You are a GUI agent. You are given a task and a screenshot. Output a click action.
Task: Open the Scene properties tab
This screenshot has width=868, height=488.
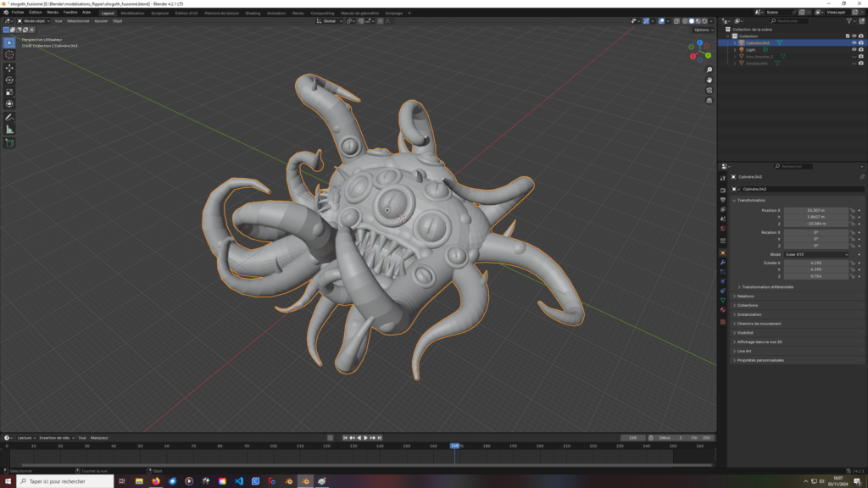pyautogui.click(x=723, y=219)
